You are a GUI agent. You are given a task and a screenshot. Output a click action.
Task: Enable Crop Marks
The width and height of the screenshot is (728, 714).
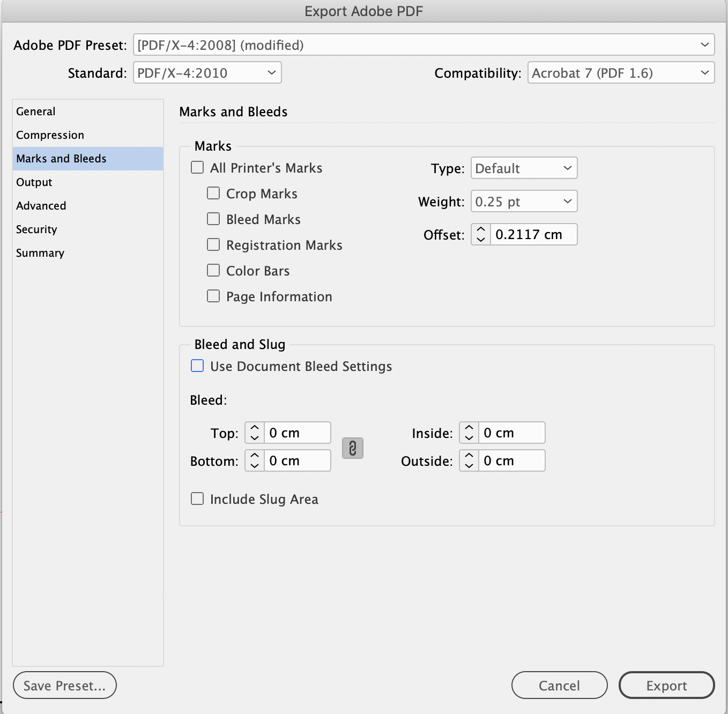tap(213, 192)
